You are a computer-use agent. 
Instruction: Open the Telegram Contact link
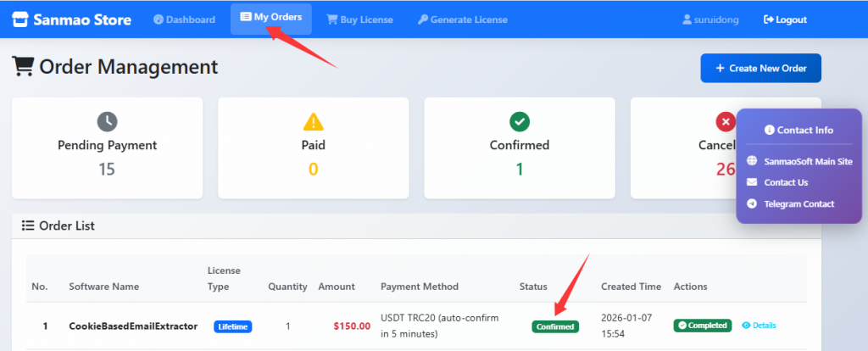click(798, 203)
